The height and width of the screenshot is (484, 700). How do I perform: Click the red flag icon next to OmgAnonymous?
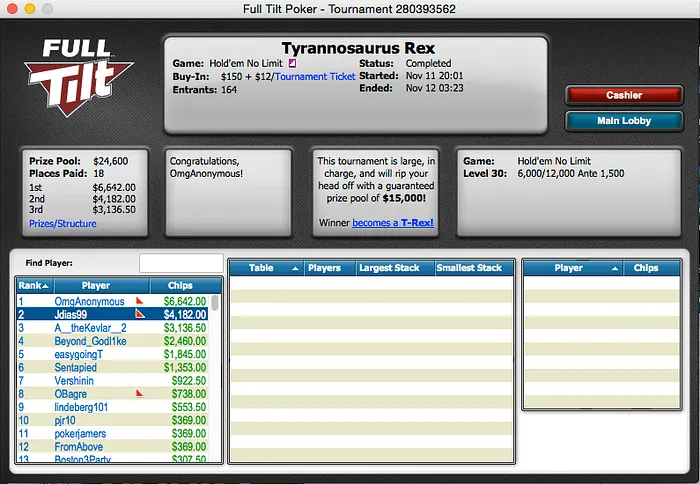tap(140, 300)
